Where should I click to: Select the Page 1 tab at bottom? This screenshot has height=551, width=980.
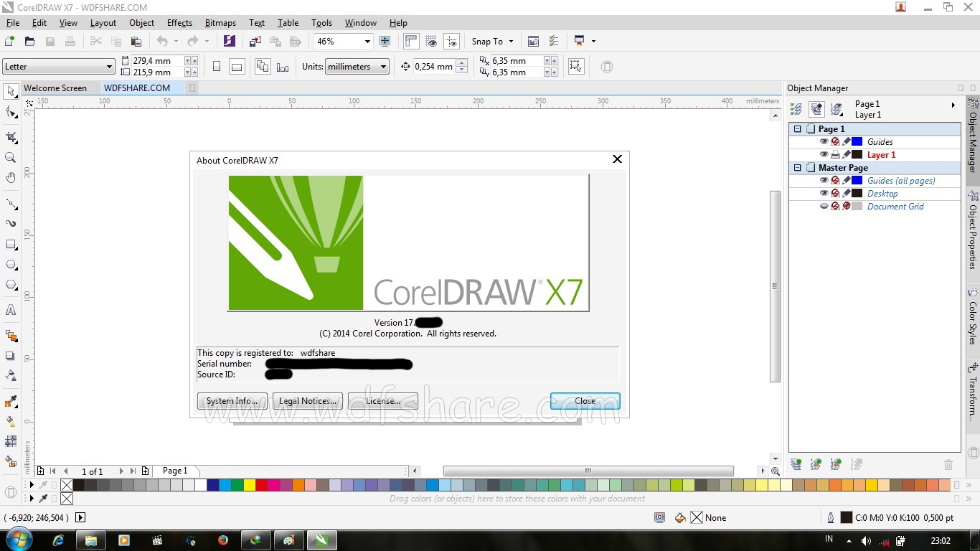click(175, 471)
